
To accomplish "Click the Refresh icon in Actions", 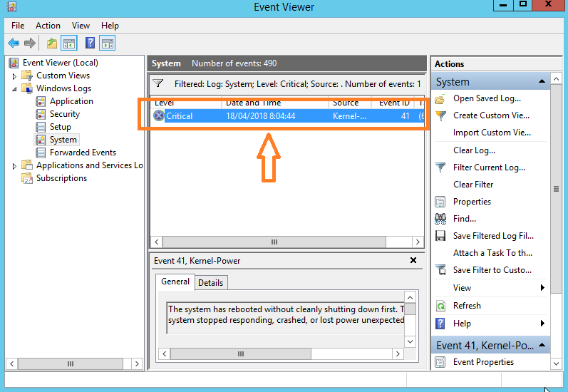I will (440, 306).
